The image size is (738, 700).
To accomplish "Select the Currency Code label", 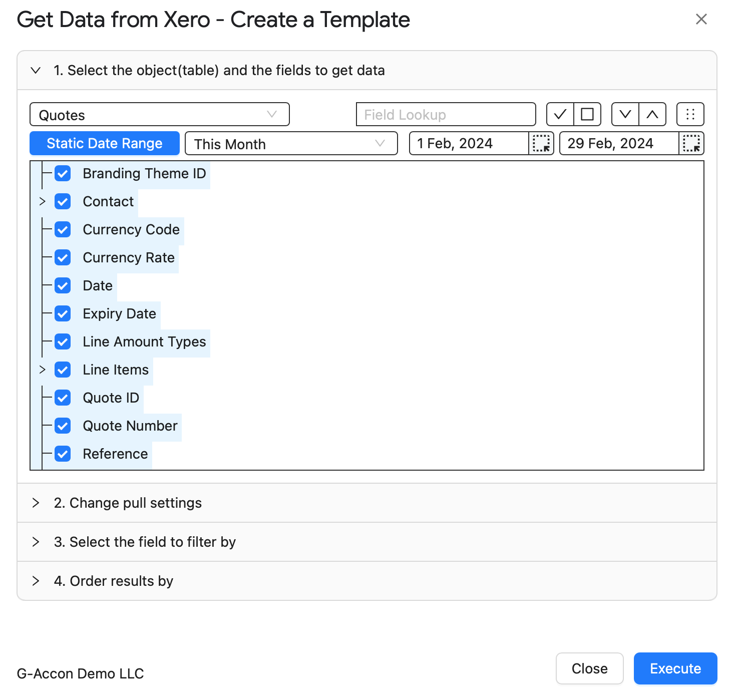I will coord(131,229).
